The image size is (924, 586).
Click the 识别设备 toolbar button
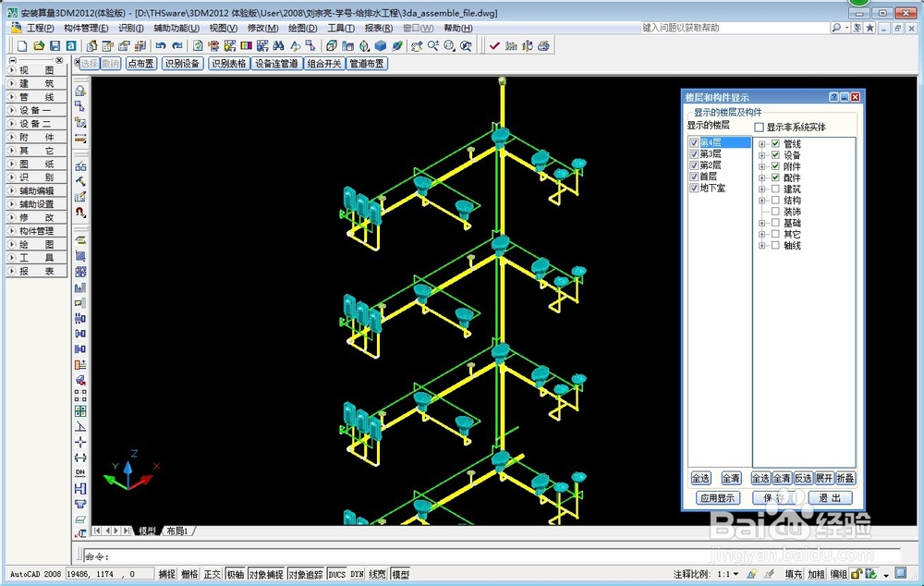pos(182,64)
